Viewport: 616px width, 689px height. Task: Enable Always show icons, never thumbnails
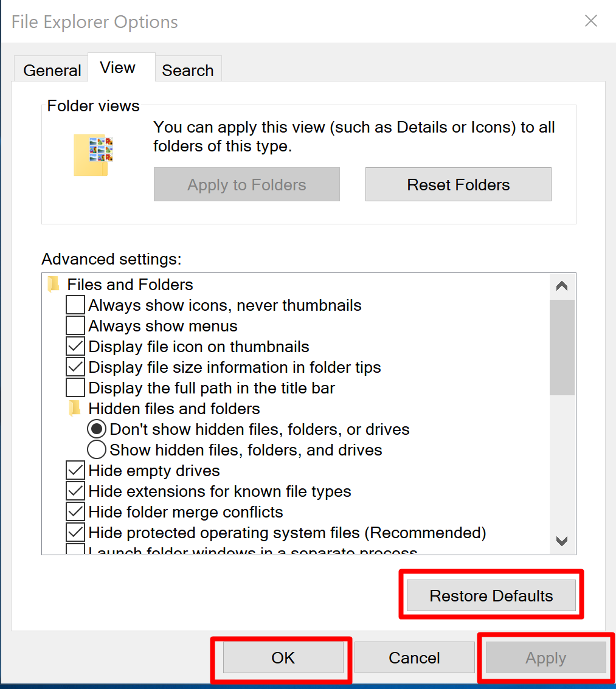(x=75, y=305)
